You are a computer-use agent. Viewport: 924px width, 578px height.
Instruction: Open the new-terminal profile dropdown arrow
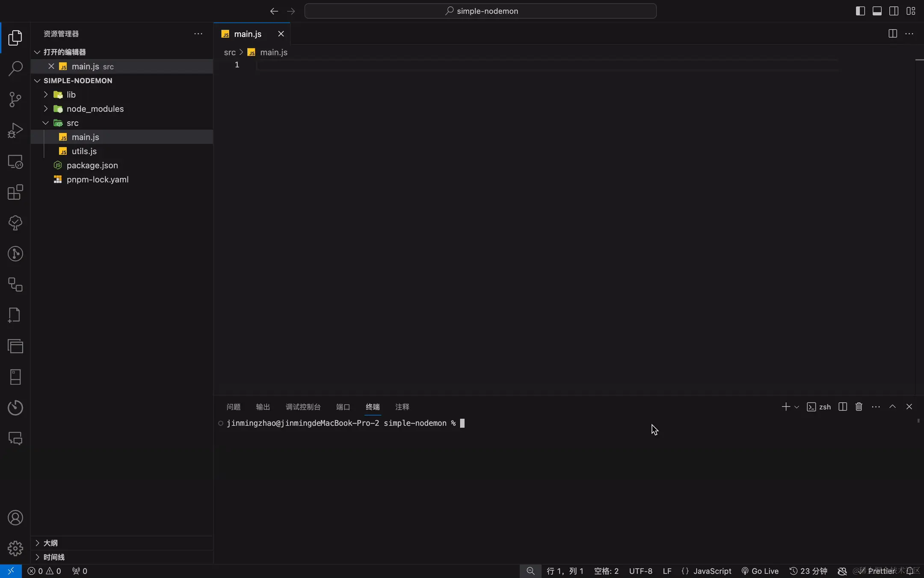tap(797, 407)
